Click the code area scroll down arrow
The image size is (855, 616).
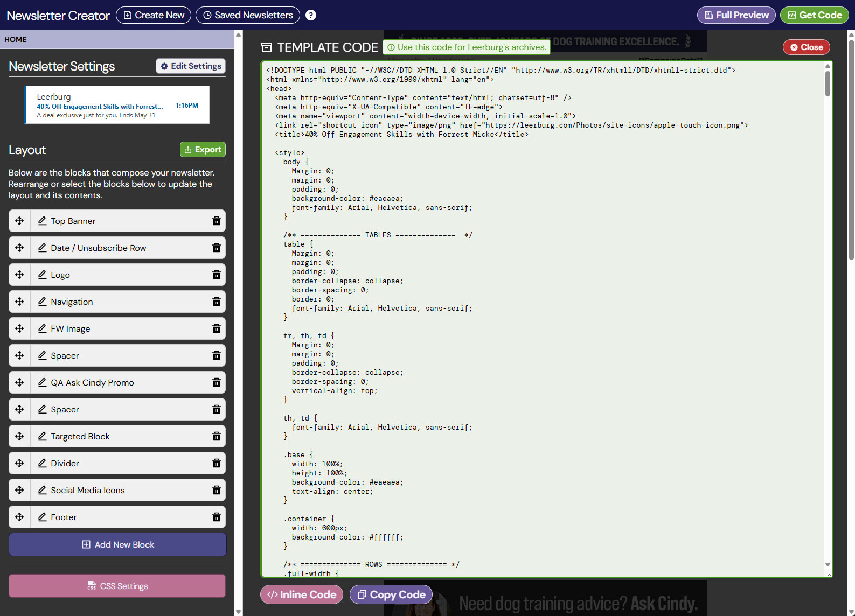pos(828,565)
